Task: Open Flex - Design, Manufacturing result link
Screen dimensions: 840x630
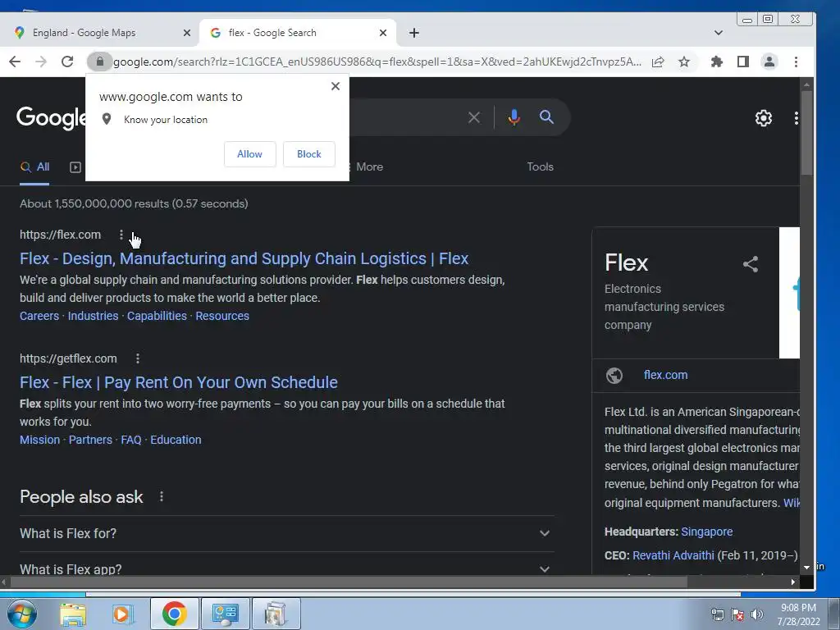Action: (x=244, y=258)
